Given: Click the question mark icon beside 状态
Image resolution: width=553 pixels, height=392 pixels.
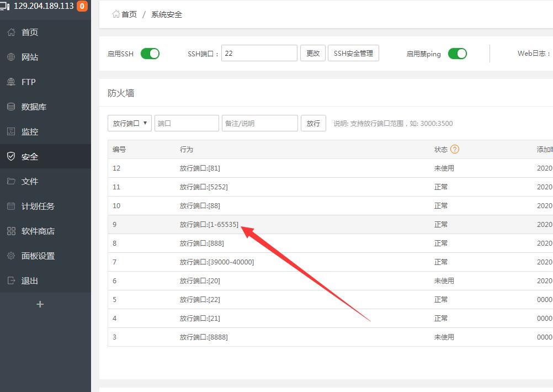Looking at the screenshot, I should [x=455, y=149].
